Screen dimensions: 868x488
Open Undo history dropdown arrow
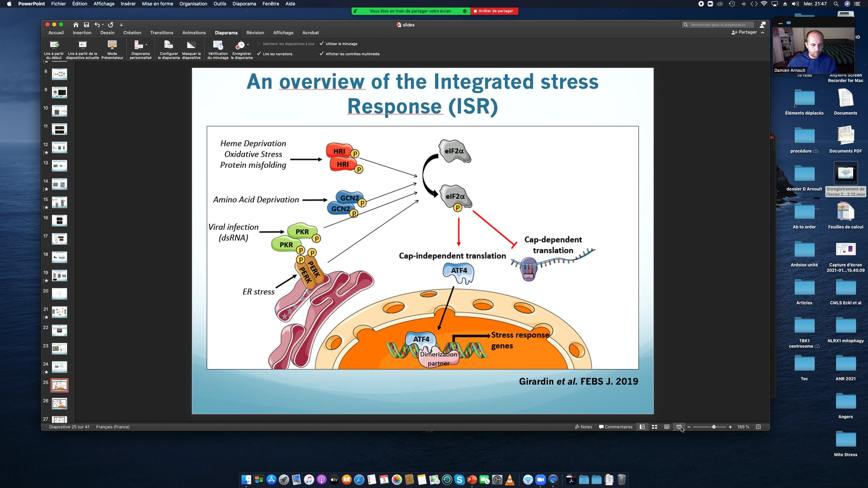(x=103, y=25)
